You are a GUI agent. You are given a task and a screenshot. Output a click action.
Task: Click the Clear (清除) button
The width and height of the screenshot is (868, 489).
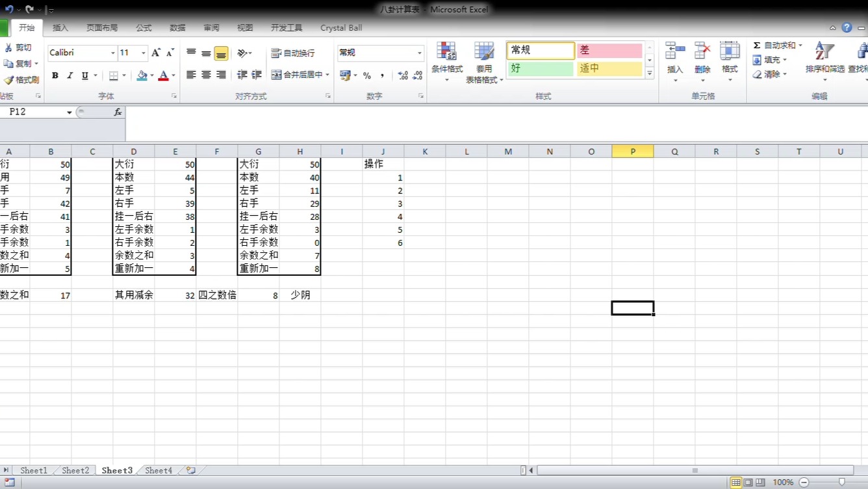(769, 74)
